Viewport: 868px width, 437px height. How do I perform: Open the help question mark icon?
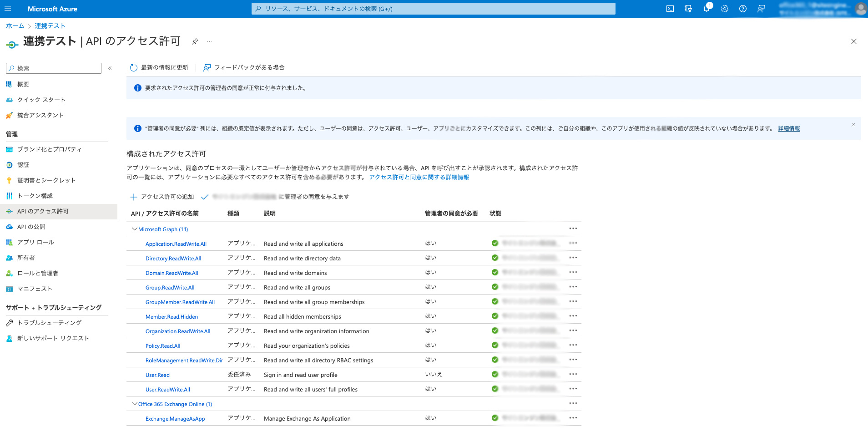tap(743, 9)
